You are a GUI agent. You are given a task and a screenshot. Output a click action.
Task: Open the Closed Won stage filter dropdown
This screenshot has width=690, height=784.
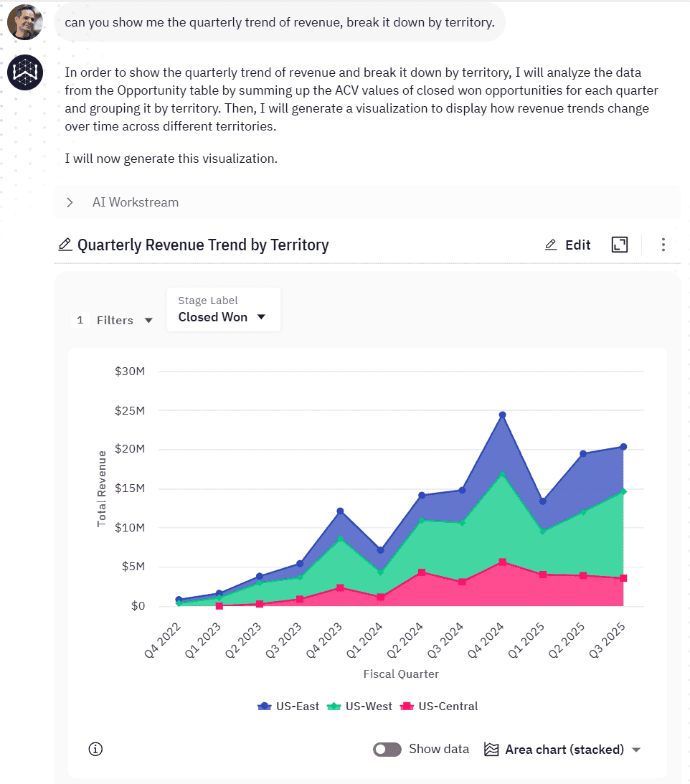[x=223, y=317]
